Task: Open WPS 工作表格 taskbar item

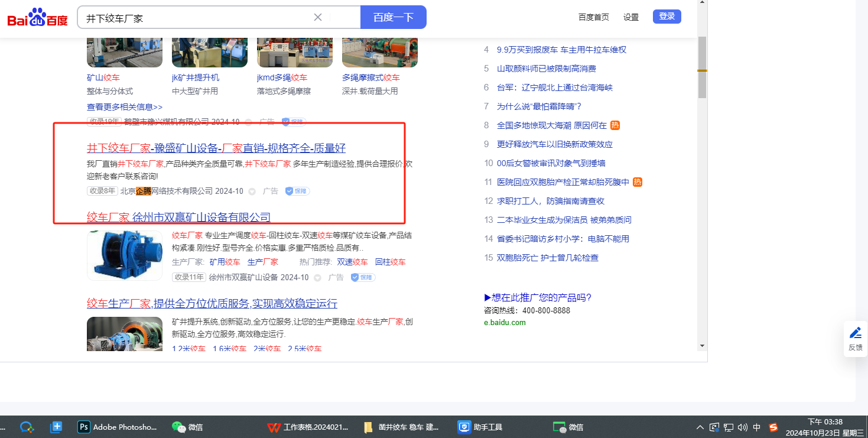Action: [307, 427]
